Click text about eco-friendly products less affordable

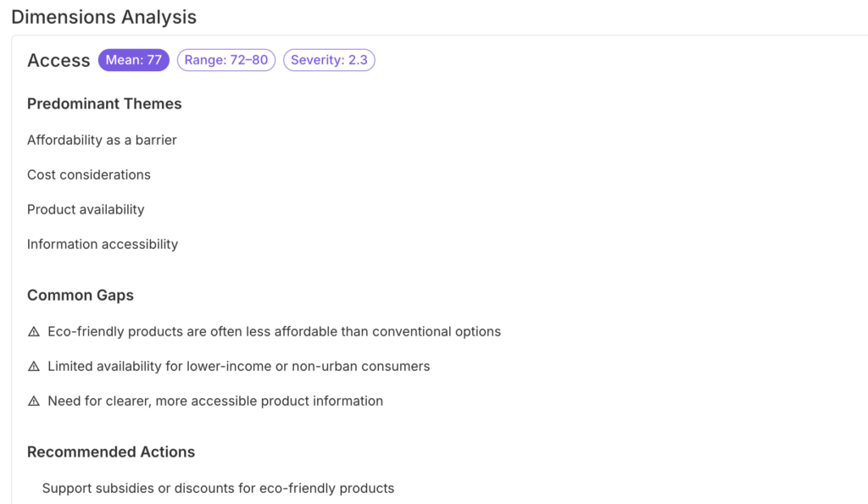tap(274, 331)
